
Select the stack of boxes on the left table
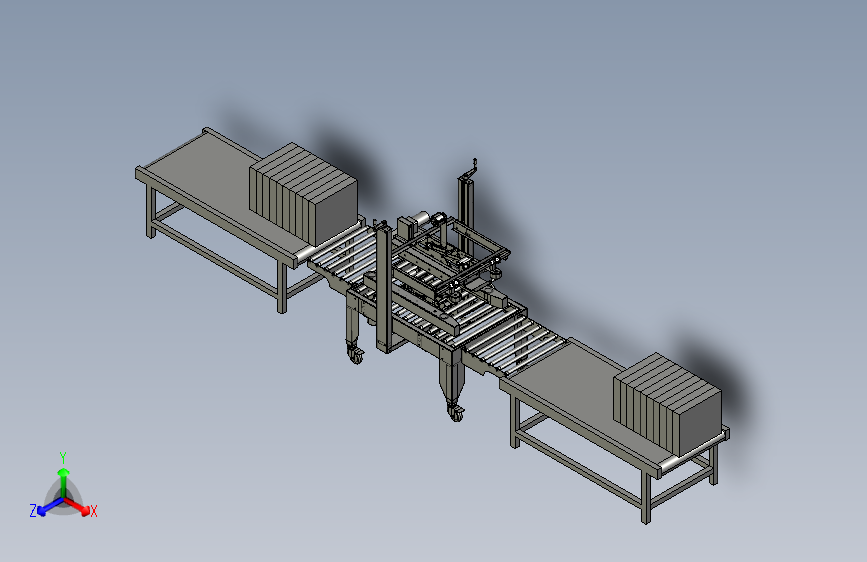303,194
